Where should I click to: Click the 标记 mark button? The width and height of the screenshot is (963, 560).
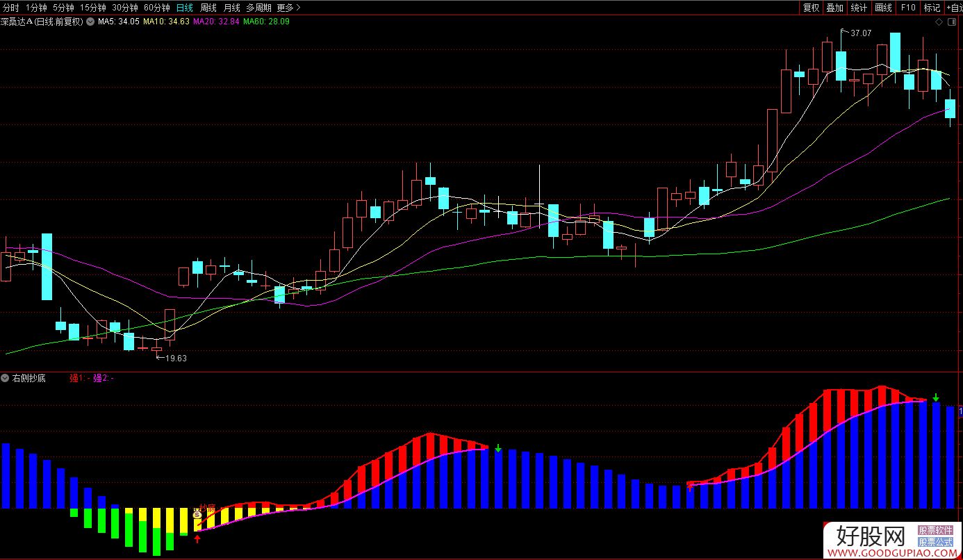(932, 8)
